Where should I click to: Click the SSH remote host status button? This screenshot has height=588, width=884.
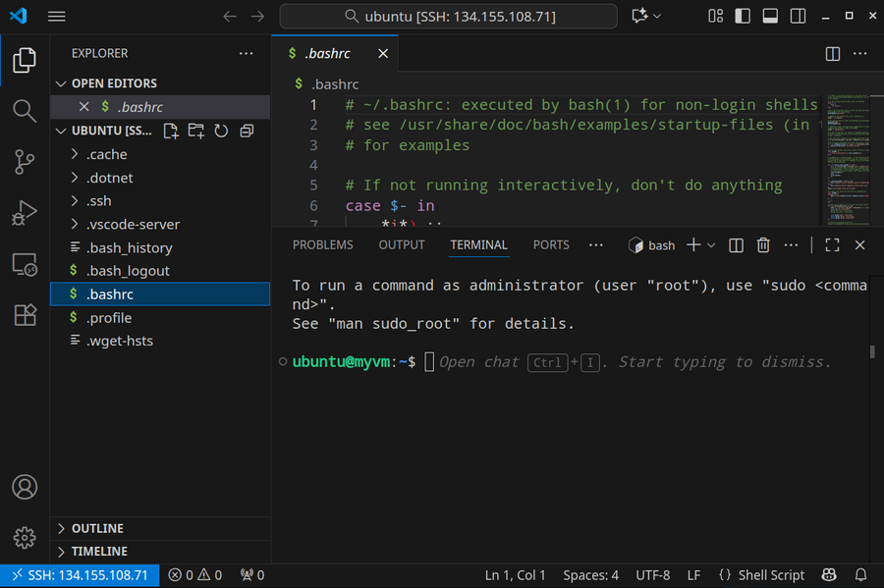pyautogui.click(x=80, y=575)
